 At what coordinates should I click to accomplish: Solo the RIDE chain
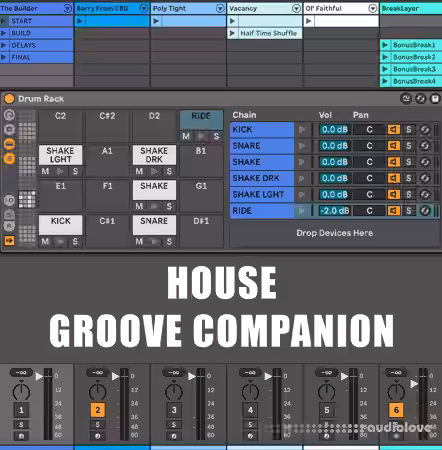point(409,211)
